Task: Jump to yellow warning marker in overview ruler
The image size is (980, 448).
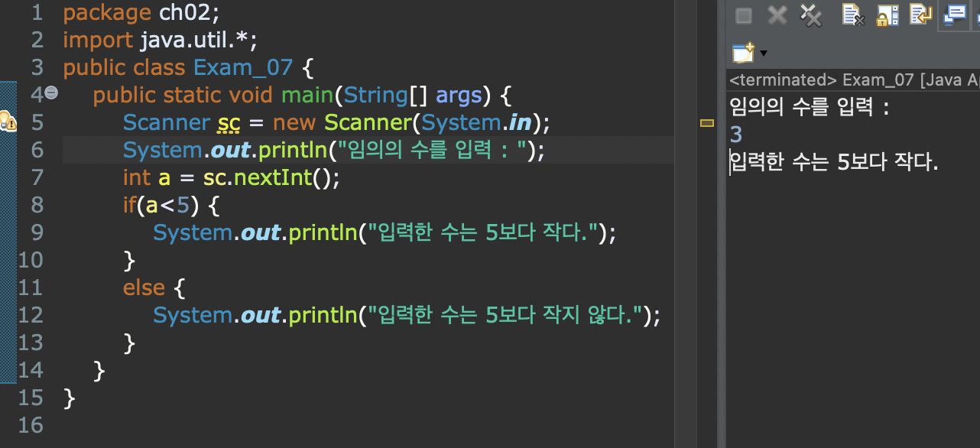Action: coord(706,122)
